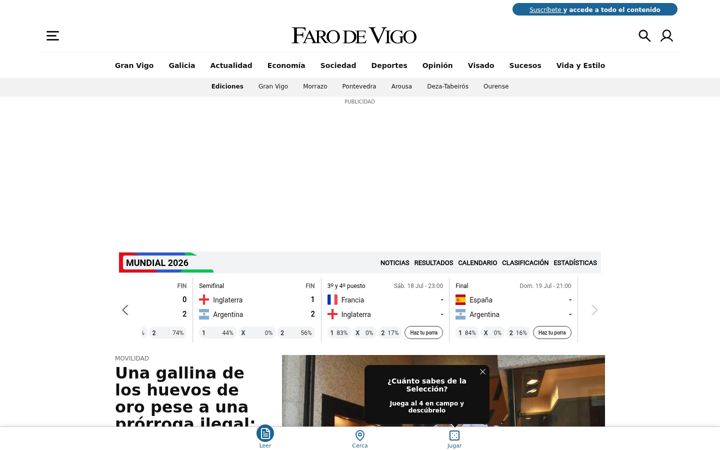Open the hamburger menu icon
Image resolution: width=720 pixels, height=450 pixels.
(x=52, y=36)
